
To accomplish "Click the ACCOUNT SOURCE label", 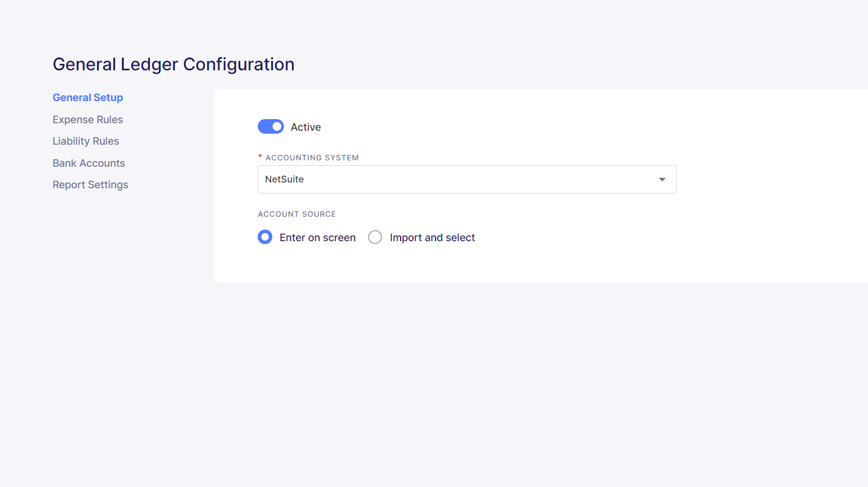I will tap(297, 214).
